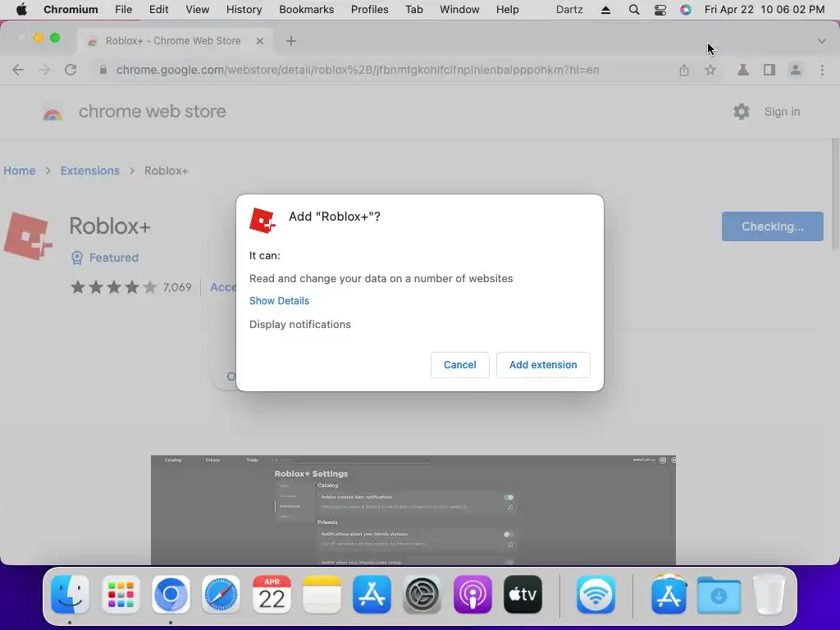Select the Roblox+ - Chrome Web Store tab

[176, 41]
